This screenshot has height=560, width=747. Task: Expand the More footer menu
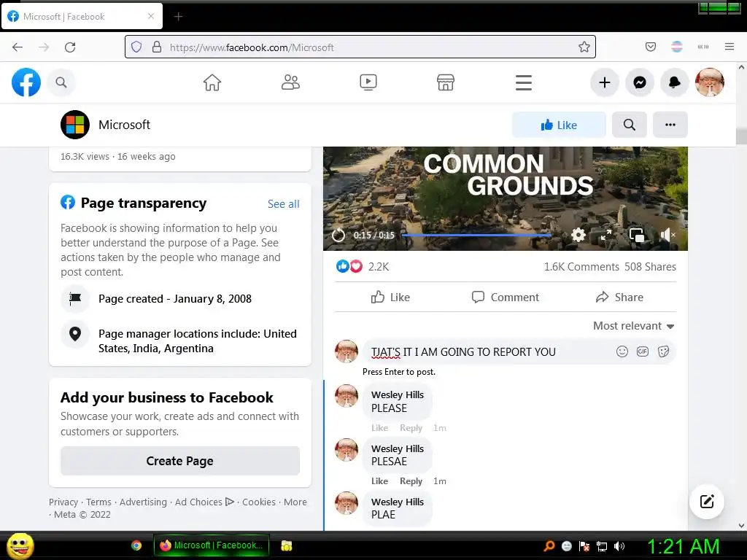(x=295, y=502)
